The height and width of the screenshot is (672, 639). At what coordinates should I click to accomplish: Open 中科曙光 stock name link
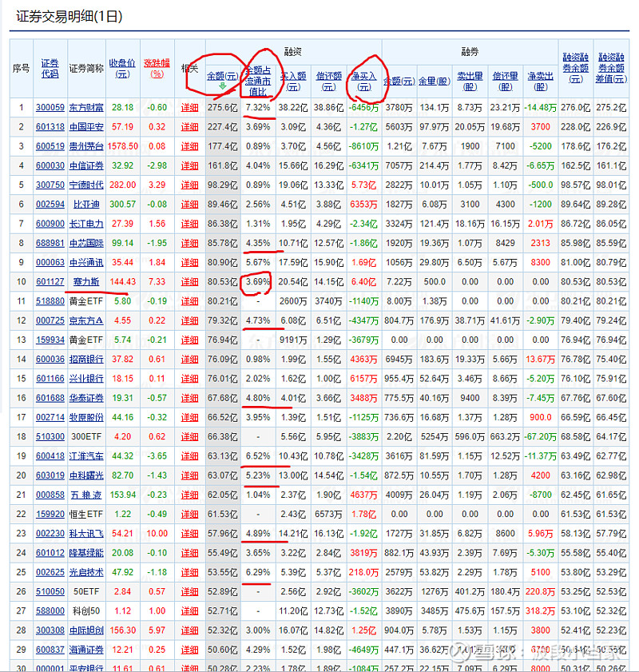click(x=86, y=475)
